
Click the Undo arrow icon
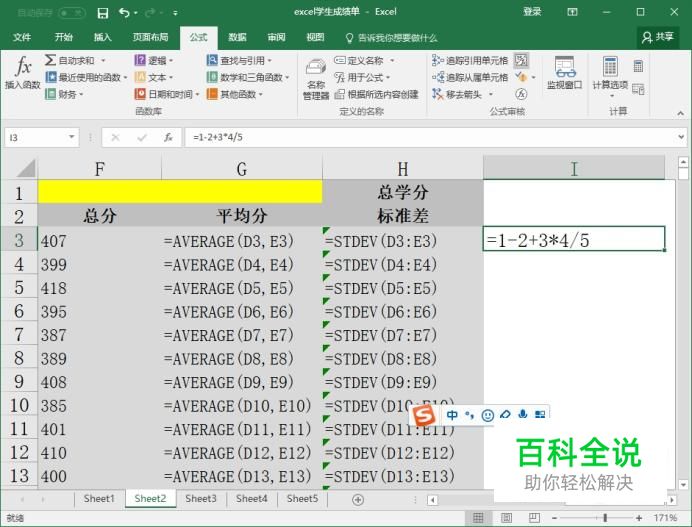coord(124,13)
